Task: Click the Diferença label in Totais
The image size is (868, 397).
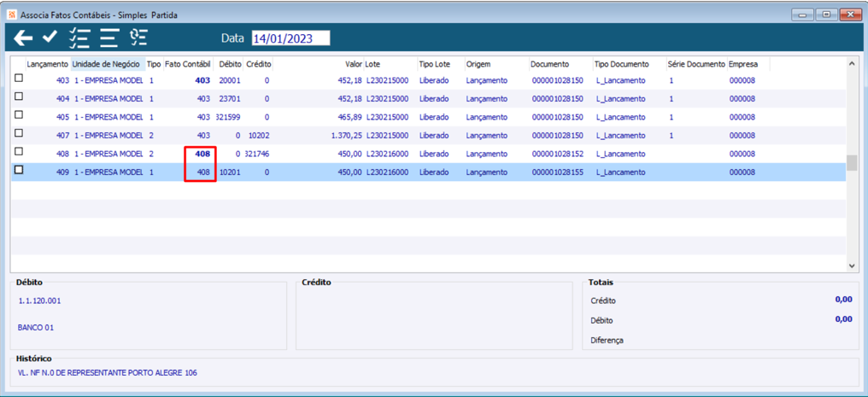Action: tap(607, 341)
